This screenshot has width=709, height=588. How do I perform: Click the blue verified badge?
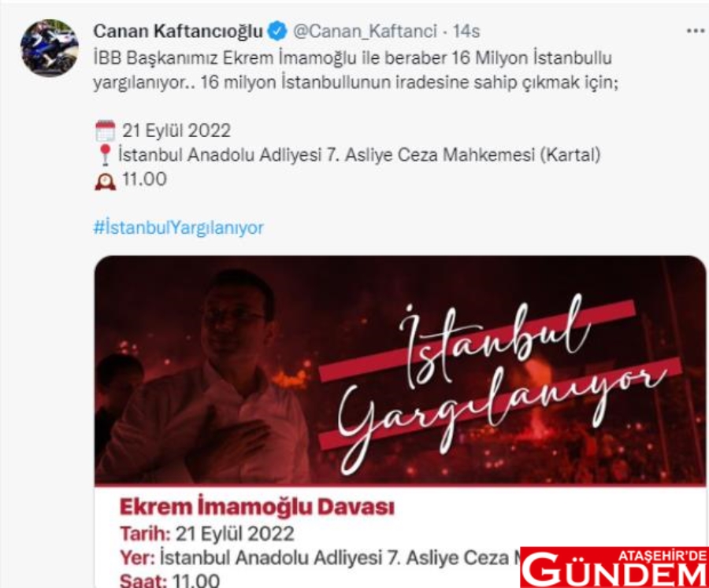click(x=277, y=31)
